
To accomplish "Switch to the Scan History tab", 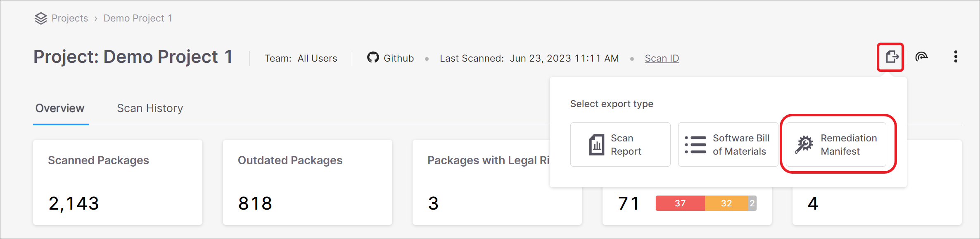I will coord(150,108).
